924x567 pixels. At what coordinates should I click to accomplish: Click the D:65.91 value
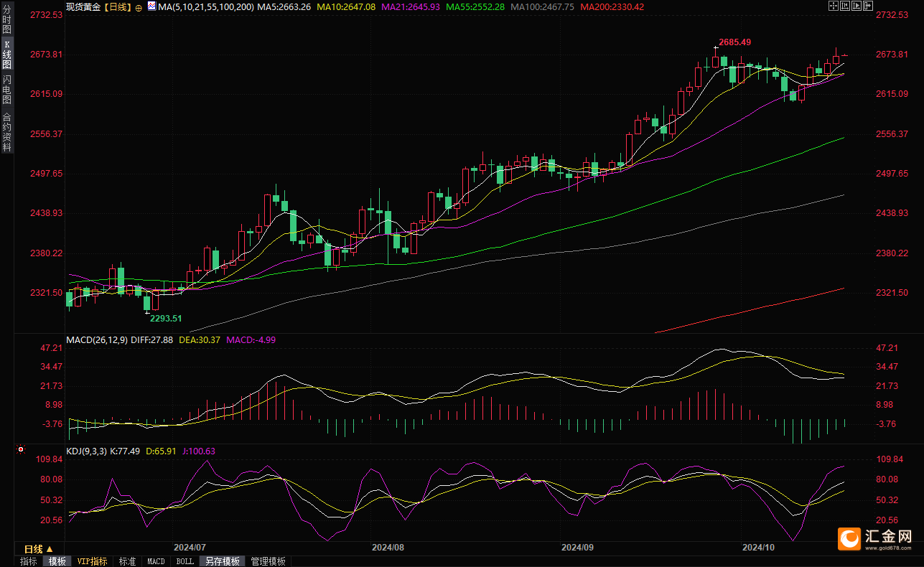click(x=162, y=451)
